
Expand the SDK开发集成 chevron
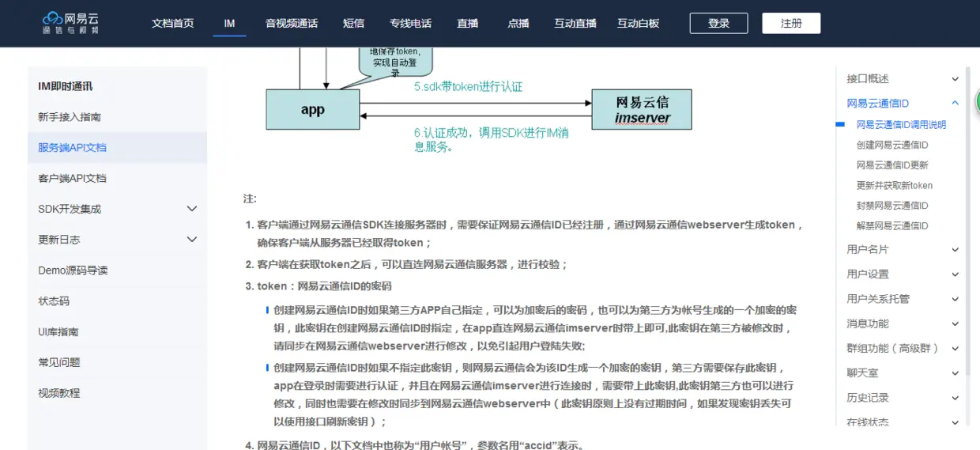(x=191, y=209)
